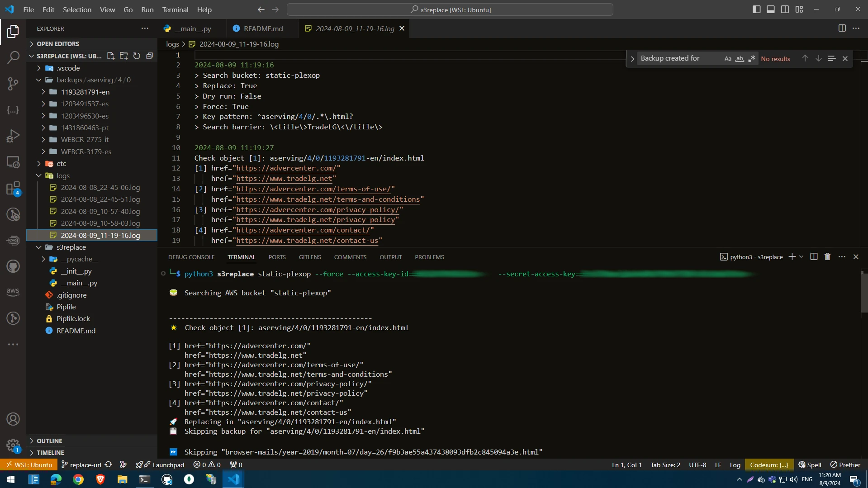Open the Terminal menu
868x488 pixels.
pos(175,9)
